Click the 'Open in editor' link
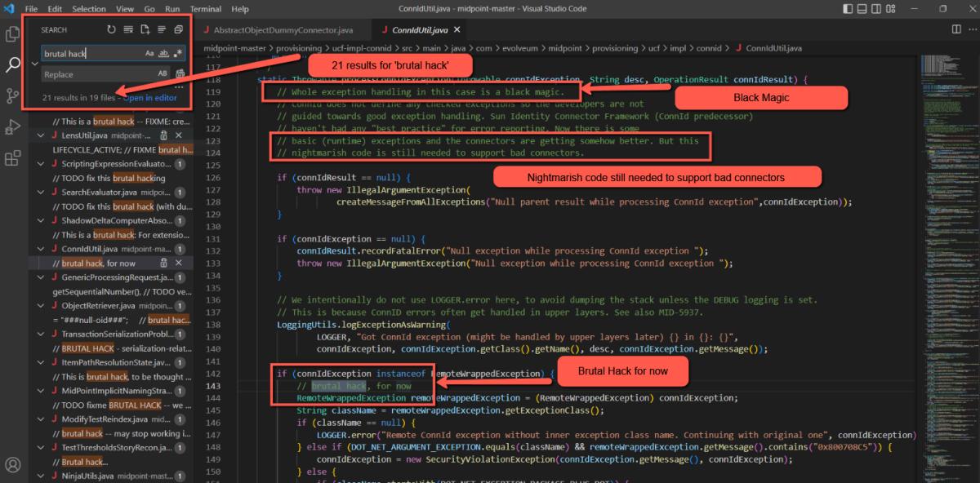980x483 pixels. click(x=149, y=98)
